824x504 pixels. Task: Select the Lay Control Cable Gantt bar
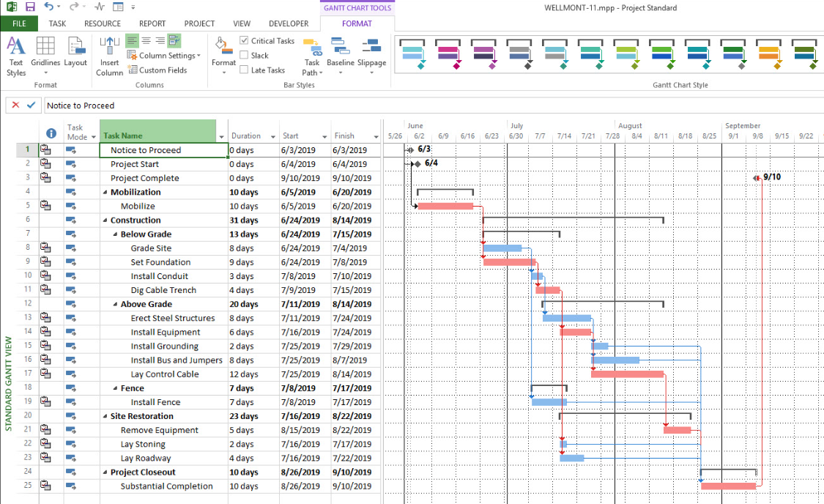coord(628,374)
